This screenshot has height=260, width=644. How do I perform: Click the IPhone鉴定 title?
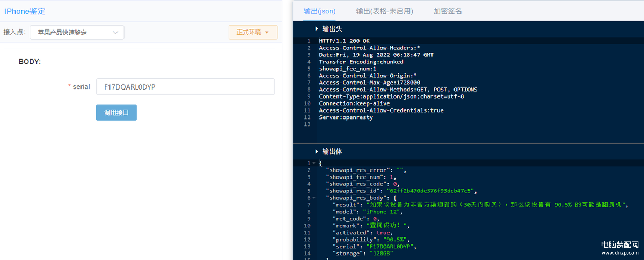25,10
